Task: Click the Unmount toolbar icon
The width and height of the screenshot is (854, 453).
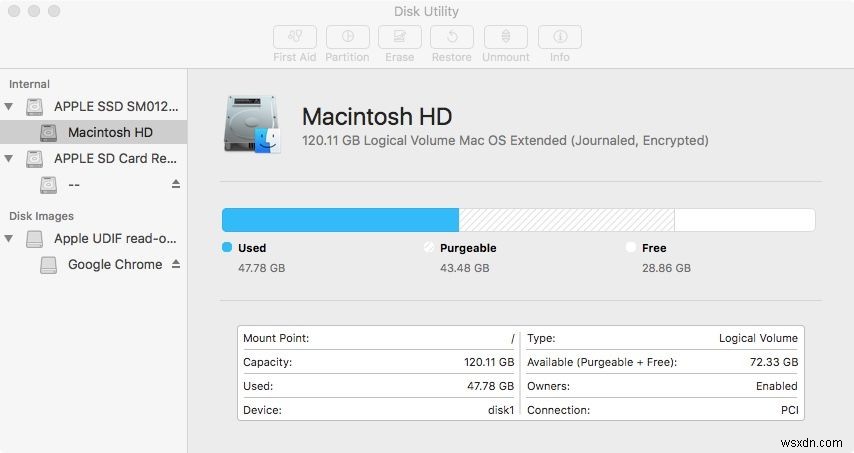Action: coord(505,37)
